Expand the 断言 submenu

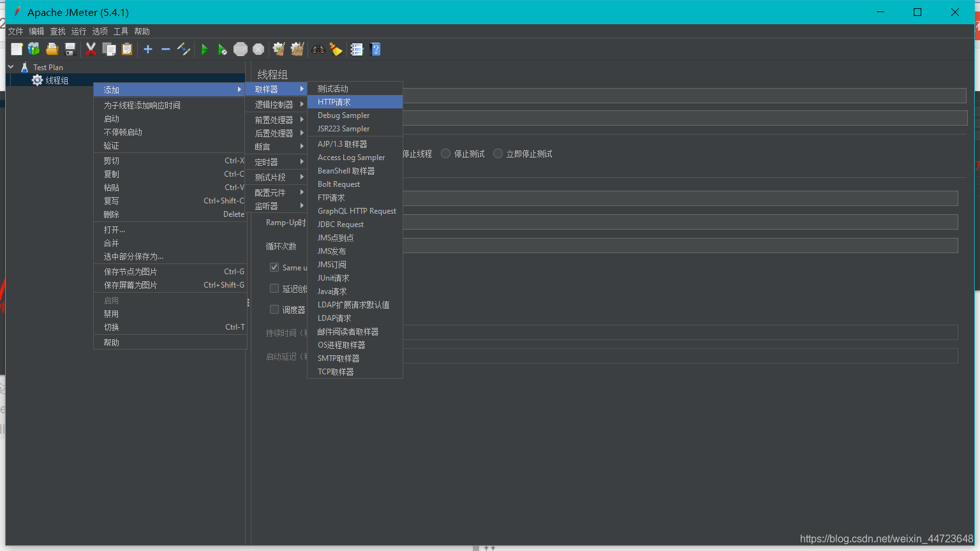point(276,147)
